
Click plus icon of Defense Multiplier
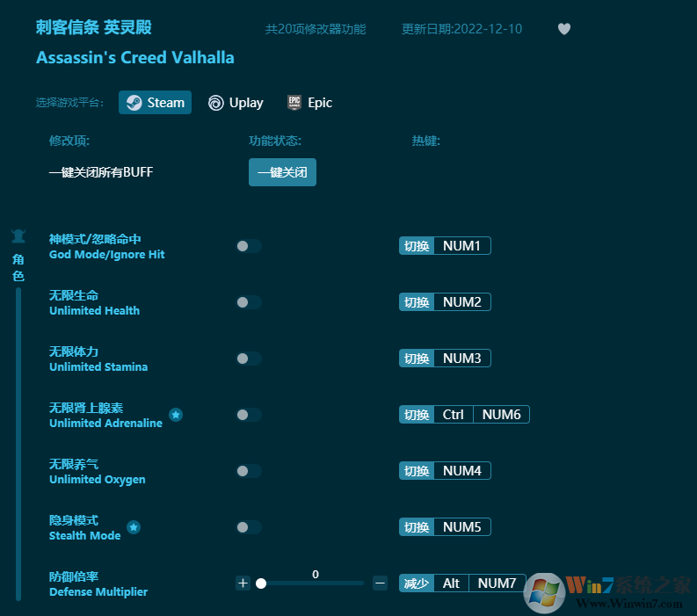[x=243, y=583]
